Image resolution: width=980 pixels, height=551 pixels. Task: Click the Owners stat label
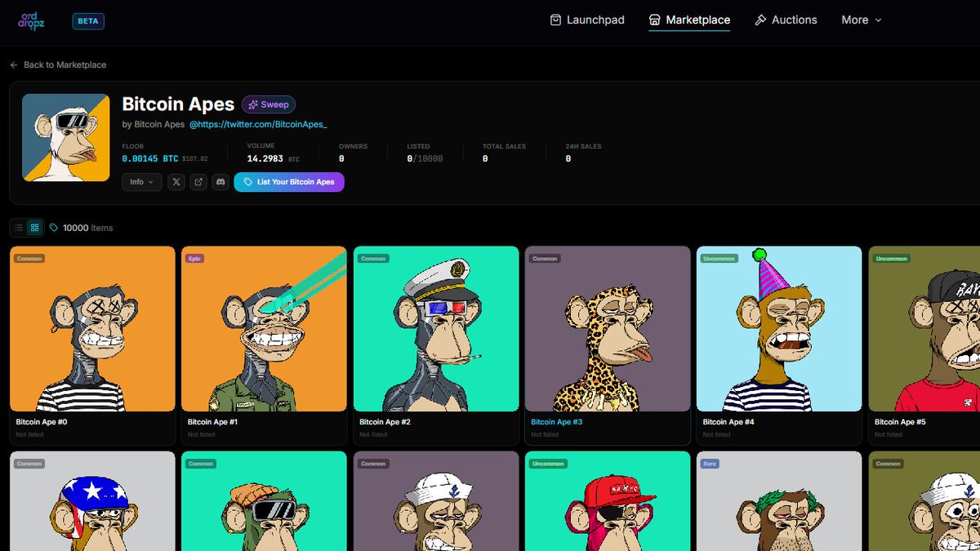point(353,146)
